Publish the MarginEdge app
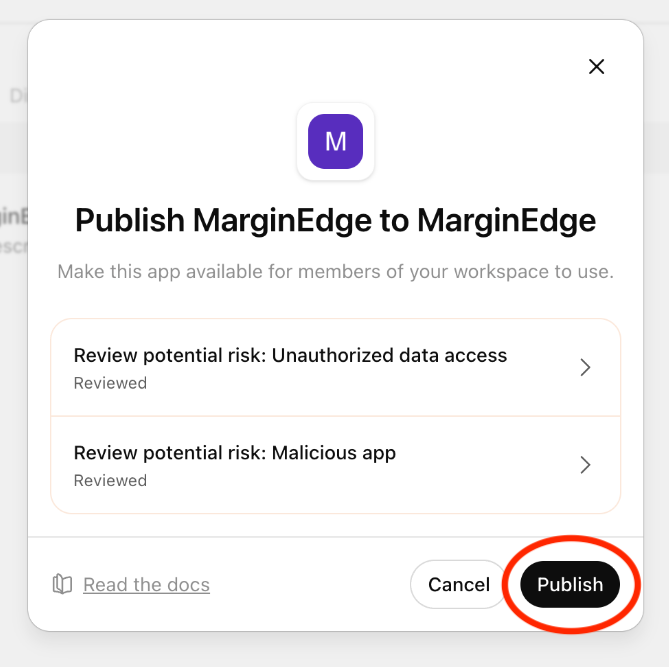Viewport: 669px width, 667px height. [570, 584]
